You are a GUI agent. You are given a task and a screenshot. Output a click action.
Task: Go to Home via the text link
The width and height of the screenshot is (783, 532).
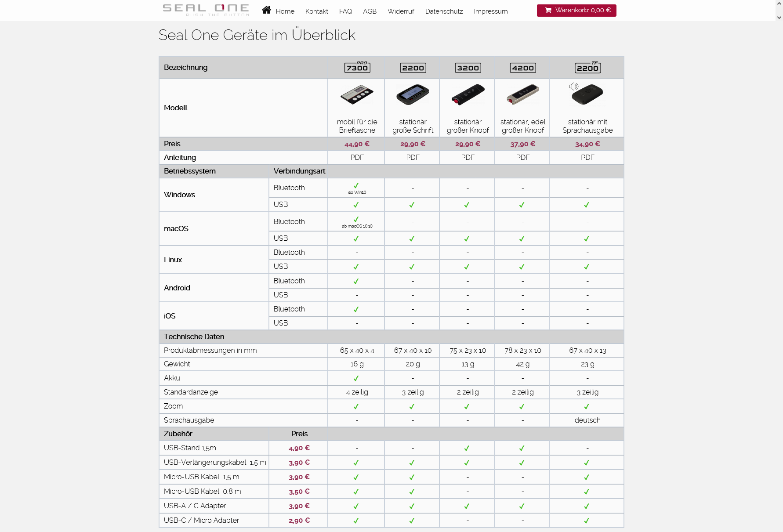pos(285,11)
